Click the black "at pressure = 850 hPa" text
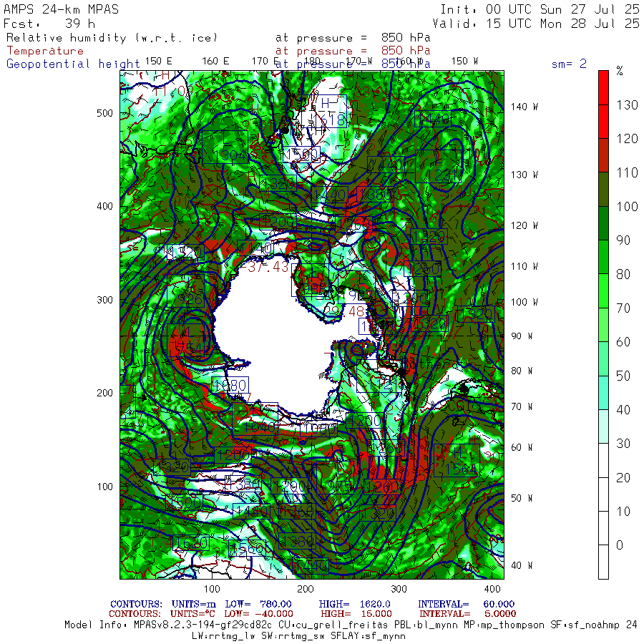644x644 pixels. coord(353,38)
